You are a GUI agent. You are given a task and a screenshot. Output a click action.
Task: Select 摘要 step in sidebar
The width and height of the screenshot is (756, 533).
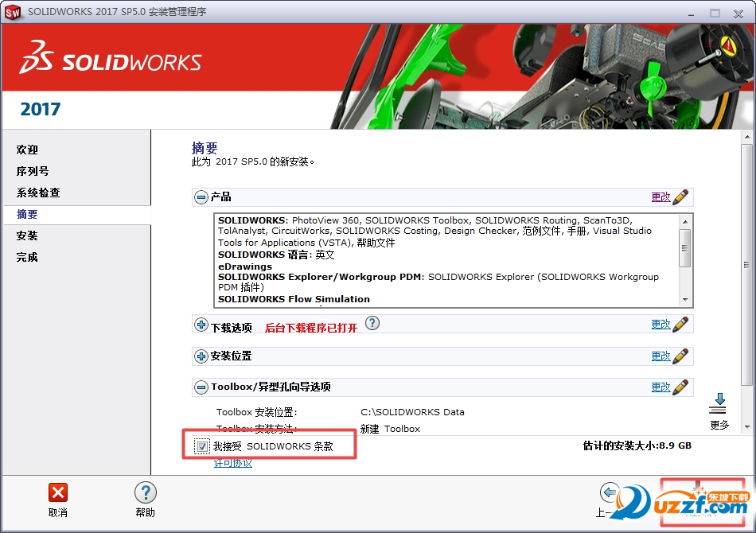[27, 214]
